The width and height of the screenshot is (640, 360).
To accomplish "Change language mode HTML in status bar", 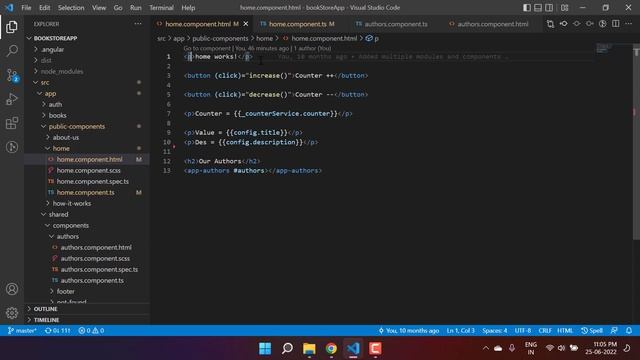I will (x=565, y=331).
